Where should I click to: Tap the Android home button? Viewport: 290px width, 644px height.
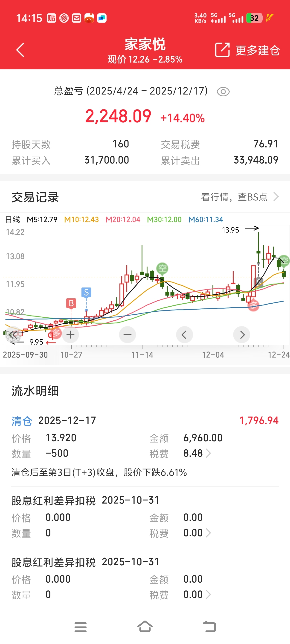click(145, 627)
